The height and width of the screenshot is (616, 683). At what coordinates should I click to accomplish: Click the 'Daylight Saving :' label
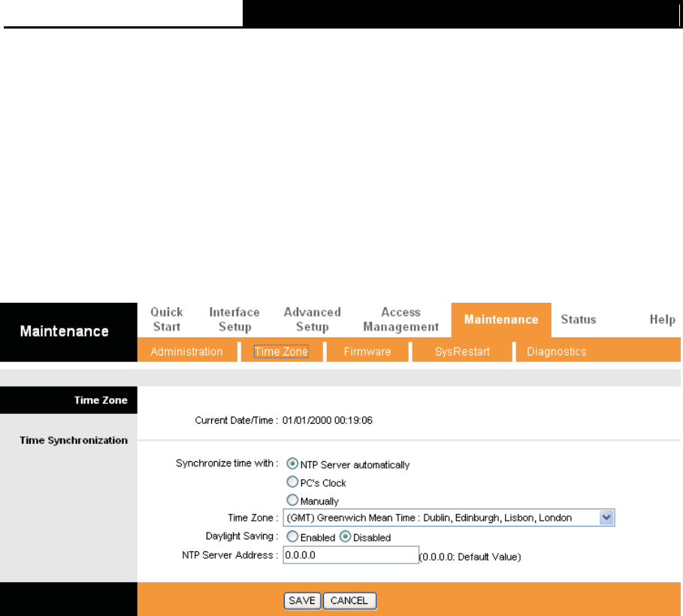click(x=242, y=536)
